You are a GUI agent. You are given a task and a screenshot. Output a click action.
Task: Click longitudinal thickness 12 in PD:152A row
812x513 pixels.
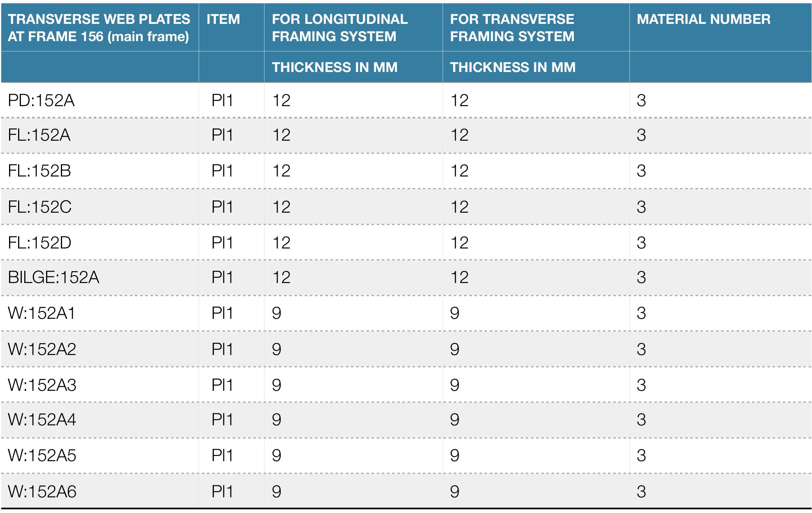click(281, 100)
